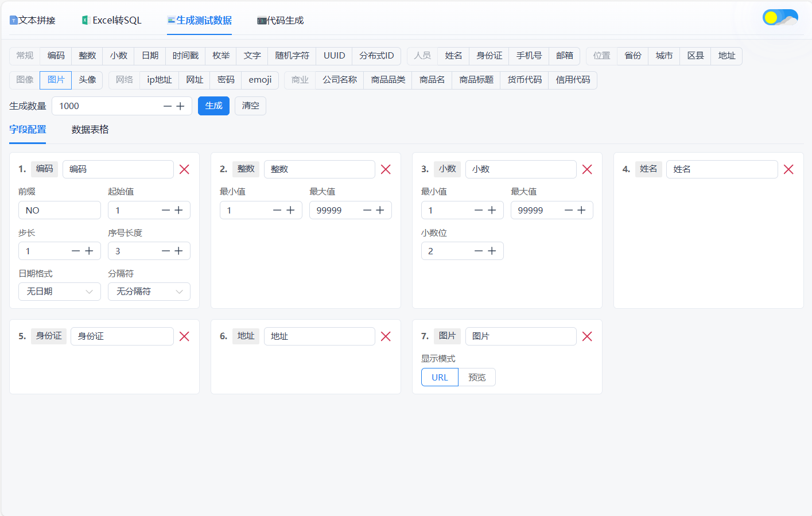Add a 随机字符 field type

pyautogui.click(x=292, y=56)
